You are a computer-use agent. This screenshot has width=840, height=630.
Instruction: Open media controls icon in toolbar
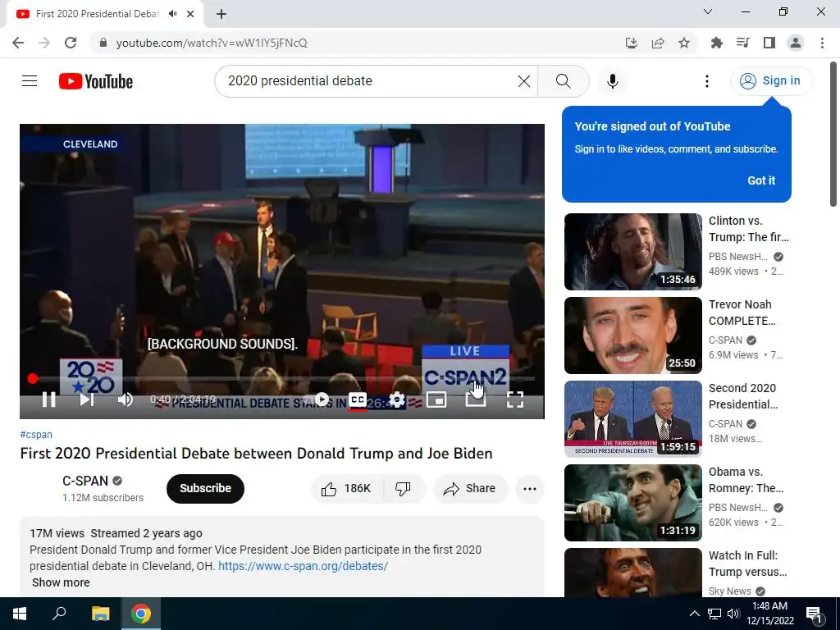(742, 43)
